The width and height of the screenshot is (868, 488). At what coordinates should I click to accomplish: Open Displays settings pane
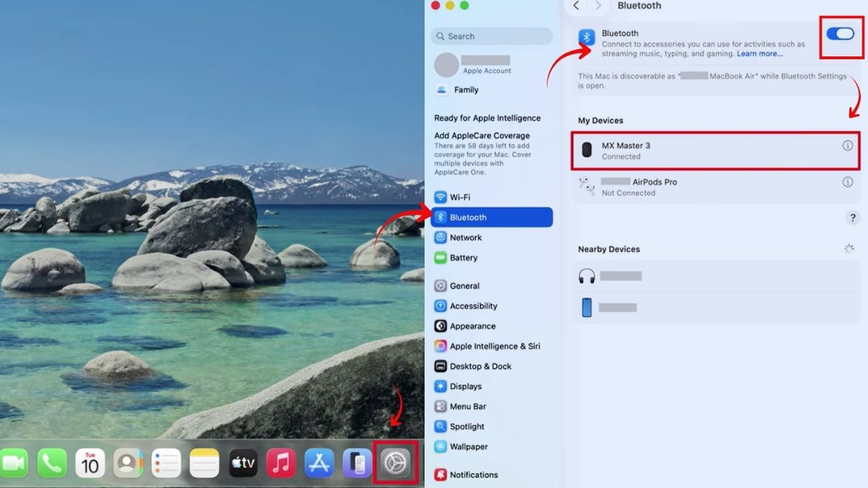(x=492, y=387)
